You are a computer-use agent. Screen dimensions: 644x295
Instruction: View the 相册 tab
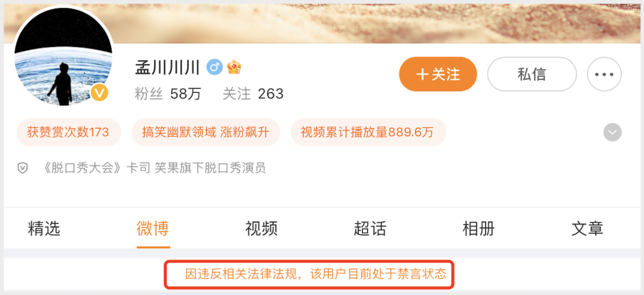pos(479,228)
